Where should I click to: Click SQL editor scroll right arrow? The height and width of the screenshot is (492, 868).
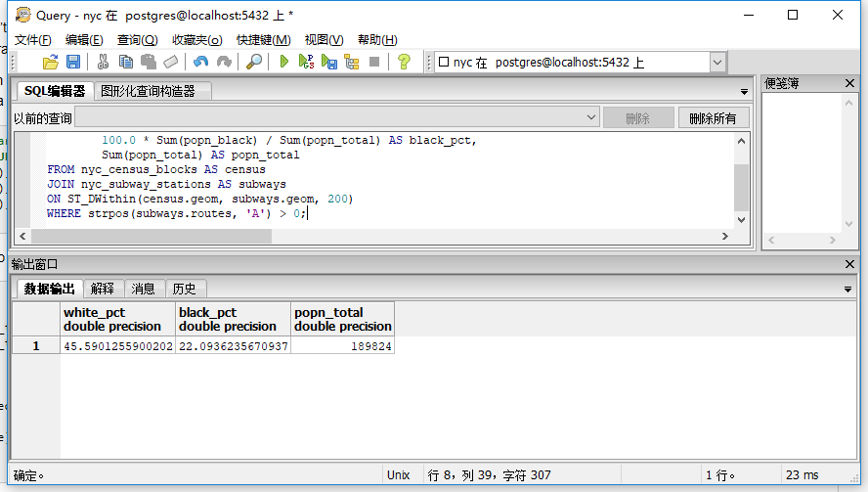pos(724,236)
